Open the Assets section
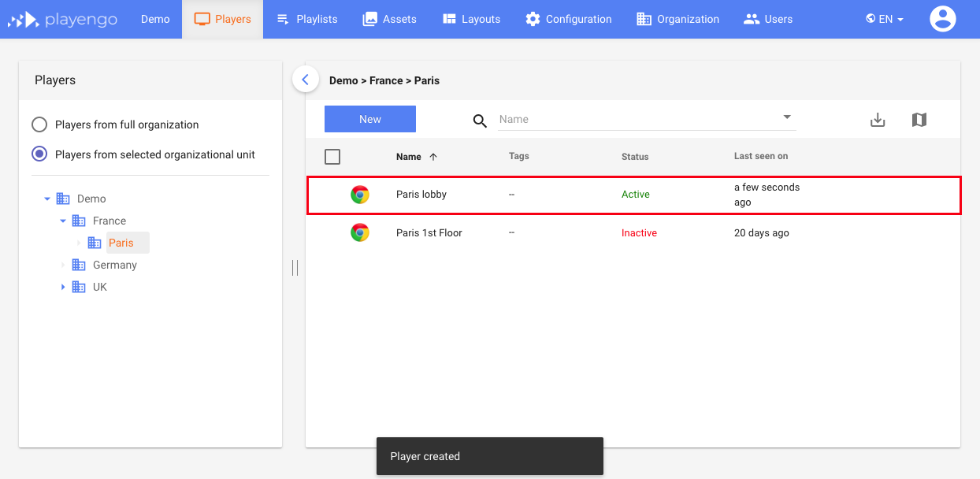The image size is (980, 479). 389,19
